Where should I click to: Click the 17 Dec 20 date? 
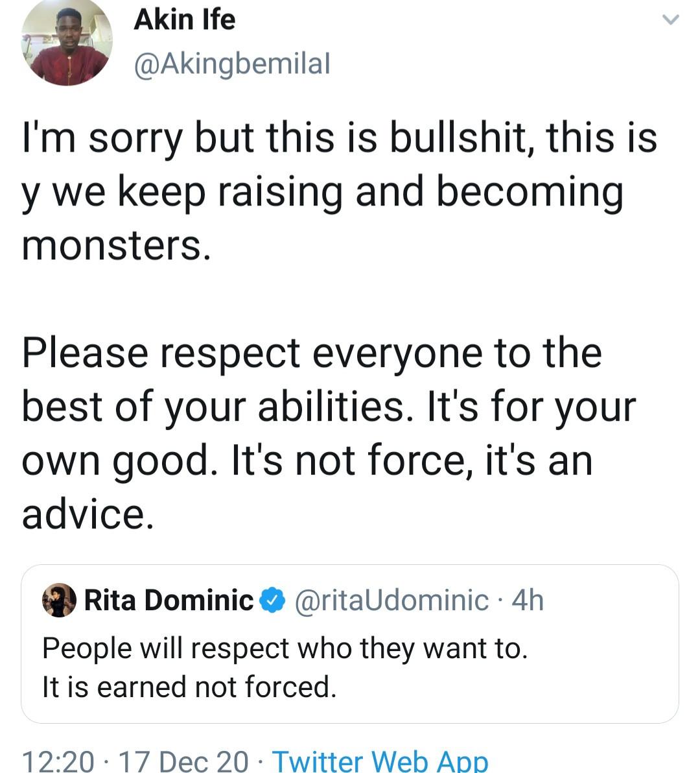tap(183, 760)
